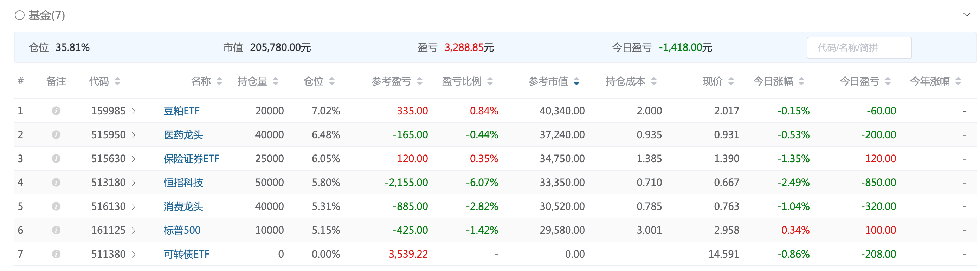The image size is (980, 271).
Task: Collapse the 基金(7) section
Action: tap(19, 15)
